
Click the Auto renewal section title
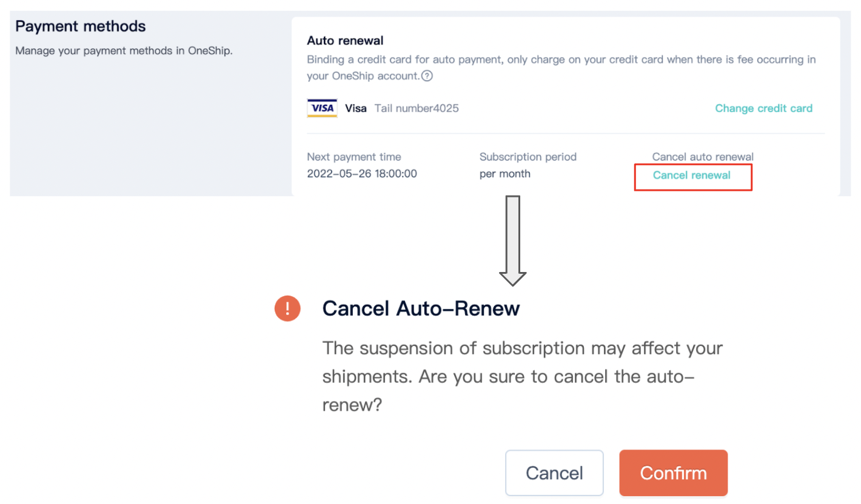click(x=345, y=41)
